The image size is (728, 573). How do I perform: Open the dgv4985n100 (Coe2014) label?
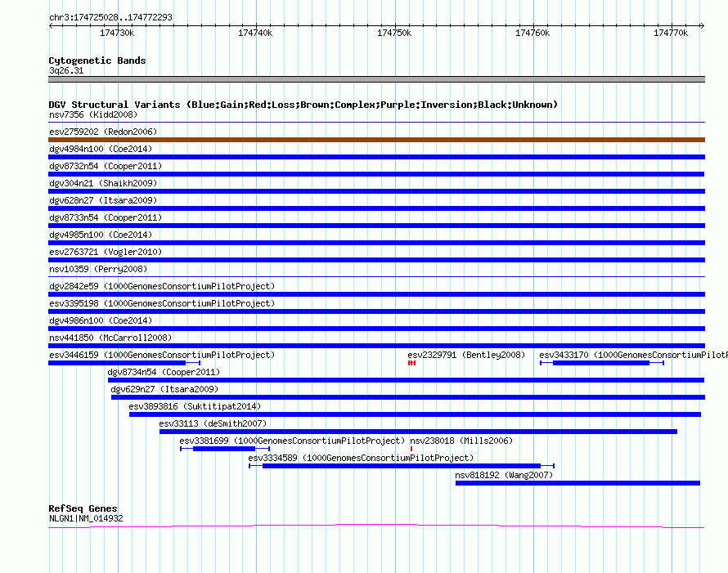coord(101,235)
